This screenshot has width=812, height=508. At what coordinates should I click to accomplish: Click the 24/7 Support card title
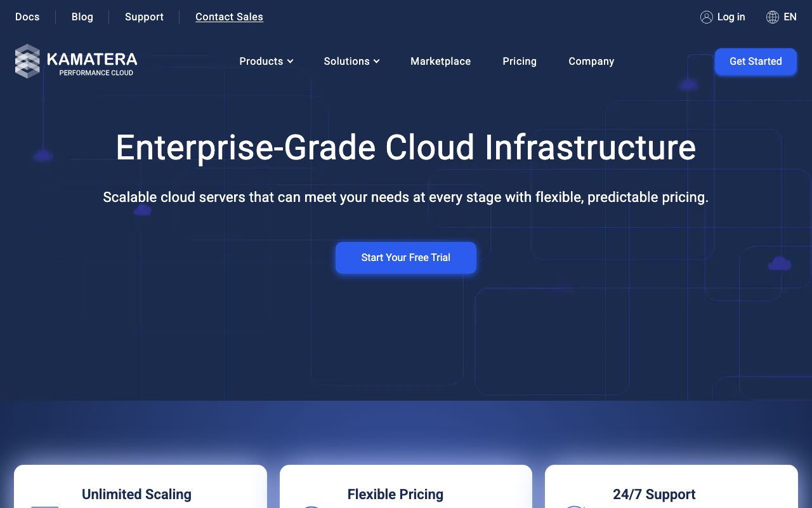pyautogui.click(x=654, y=494)
